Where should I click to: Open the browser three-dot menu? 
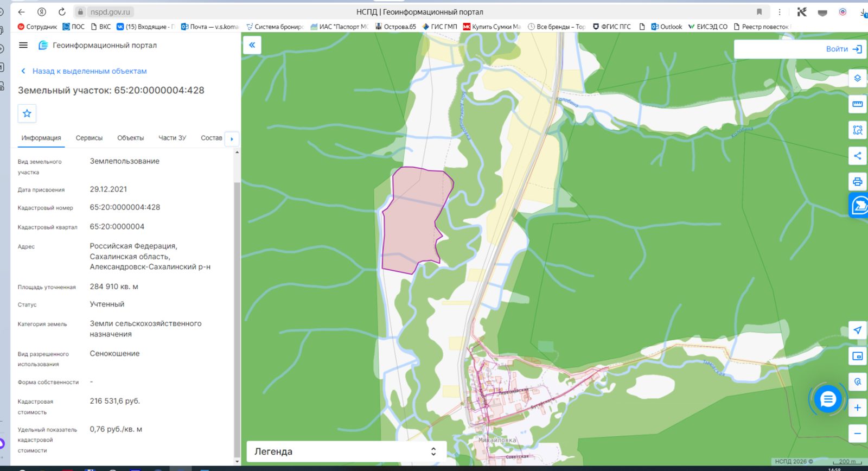780,12
